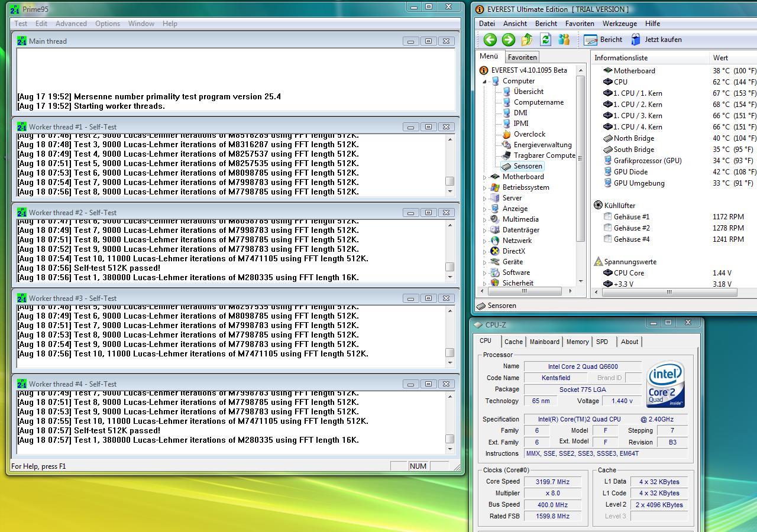Open the Werkzeuge menu in EVEREST

point(620,24)
